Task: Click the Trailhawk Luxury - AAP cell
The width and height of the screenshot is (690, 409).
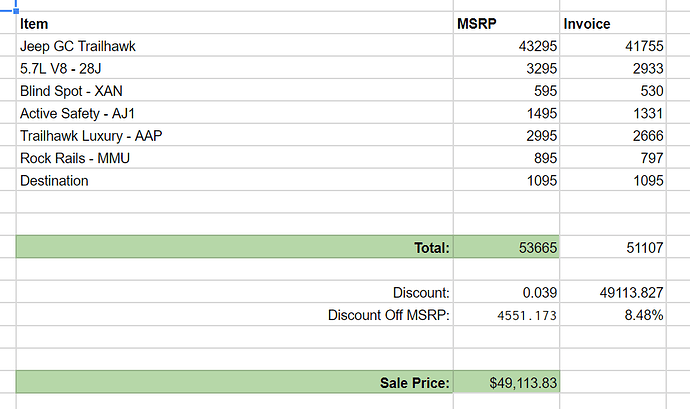Action: pos(235,135)
